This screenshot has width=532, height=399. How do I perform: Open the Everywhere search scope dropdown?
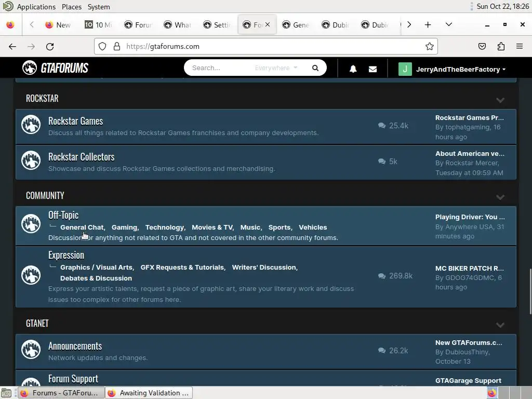(276, 68)
